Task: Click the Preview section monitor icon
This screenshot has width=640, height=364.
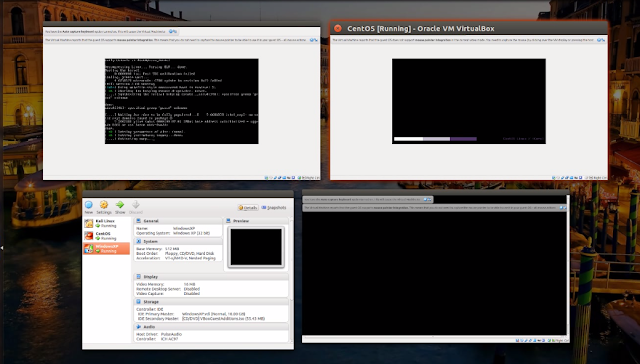Action: point(229,221)
